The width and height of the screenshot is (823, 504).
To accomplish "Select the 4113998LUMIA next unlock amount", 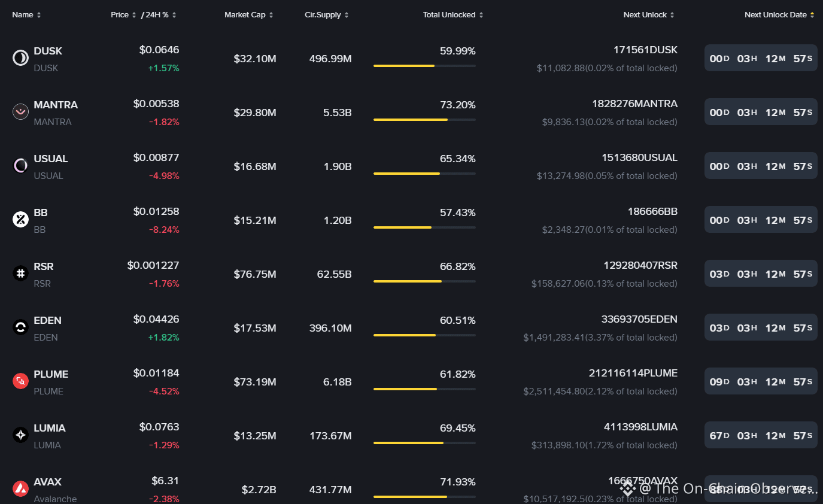I will tap(640, 427).
